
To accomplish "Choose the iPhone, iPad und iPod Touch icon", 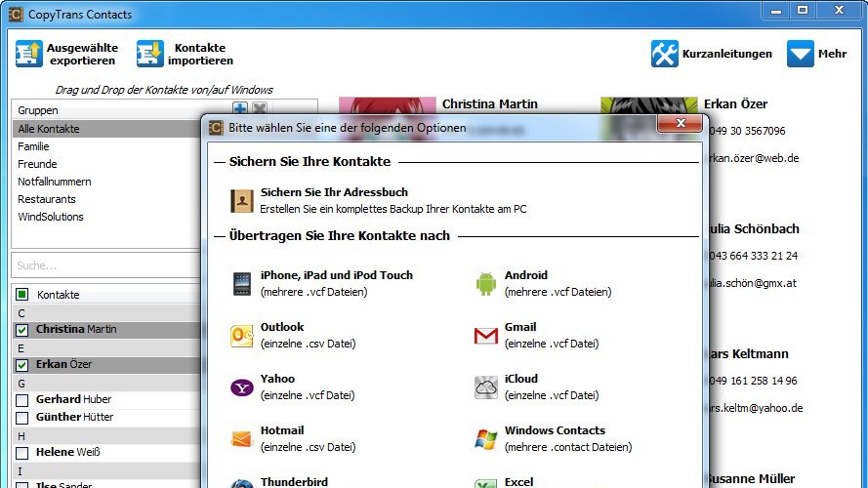I will [x=242, y=284].
